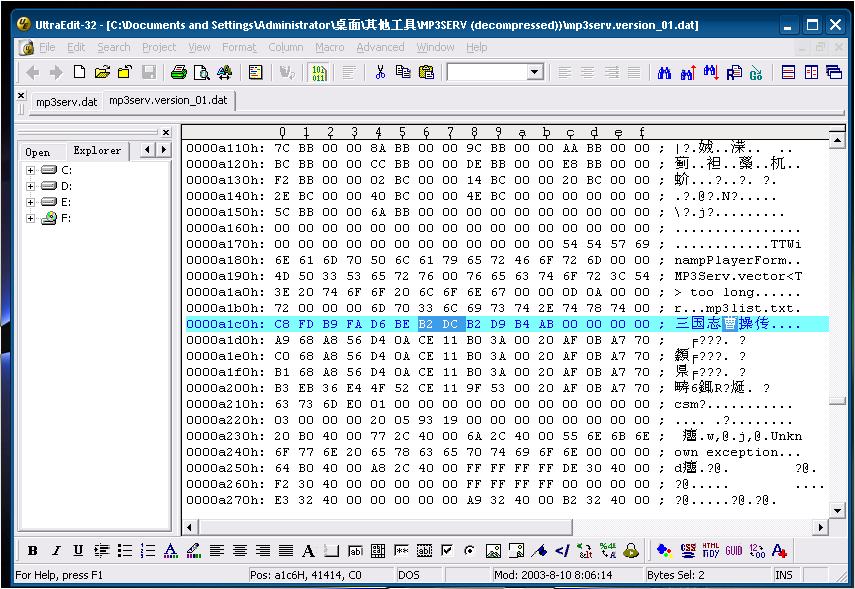
Task: Select the Open tab in side panel
Action: (x=38, y=152)
